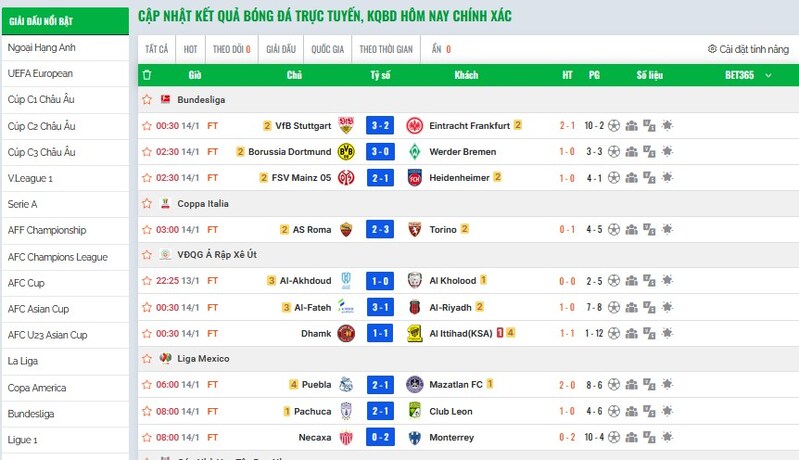Click the trash icon in the table header
799x460 pixels.
click(147, 75)
